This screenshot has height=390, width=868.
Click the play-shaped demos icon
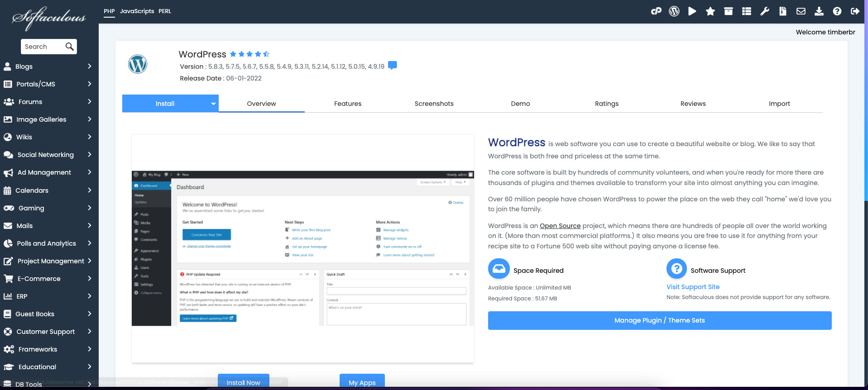692,11
